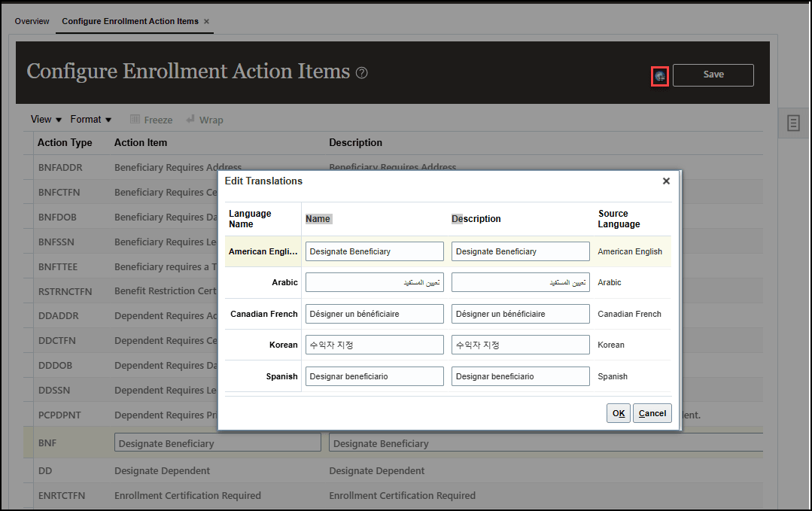The width and height of the screenshot is (812, 511).
Task: Open the translation editor globe icon
Action: (x=659, y=75)
